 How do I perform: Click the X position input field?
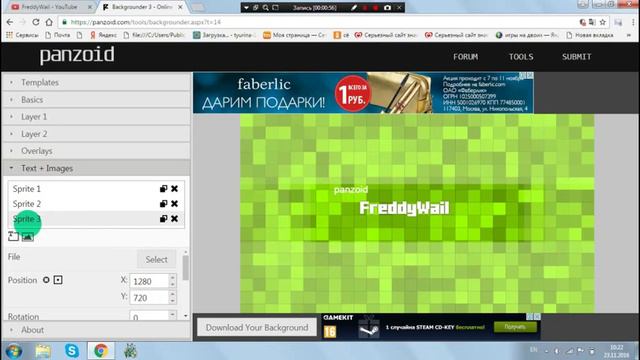(x=149, y=281)
